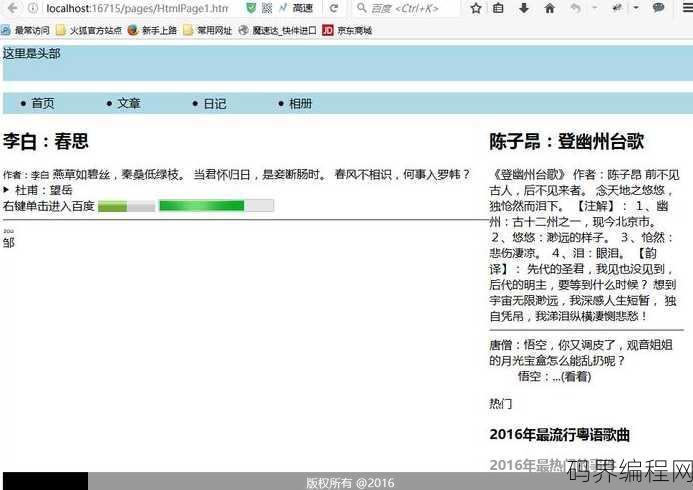Navigate to 日记 in the page menu
The image size is (693, 490).
pos(215,104)
